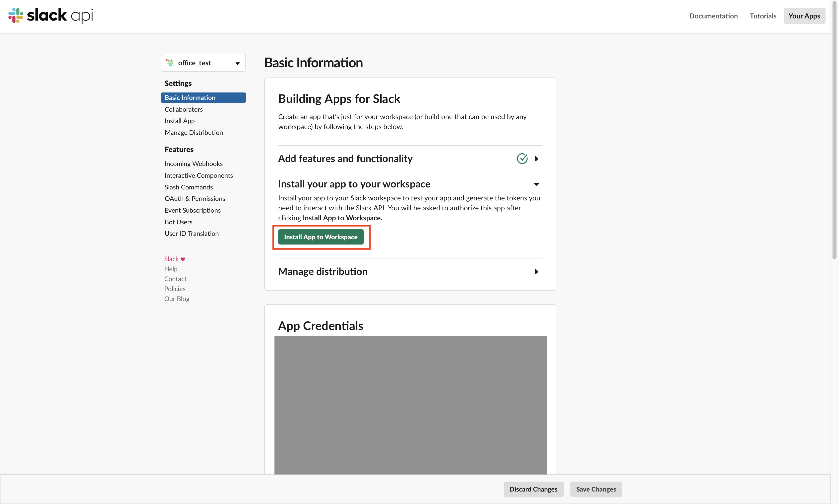This screenshot has height=504, width=838.
Task: Open OAuth & Permissions feature
Action: point(195,199)
